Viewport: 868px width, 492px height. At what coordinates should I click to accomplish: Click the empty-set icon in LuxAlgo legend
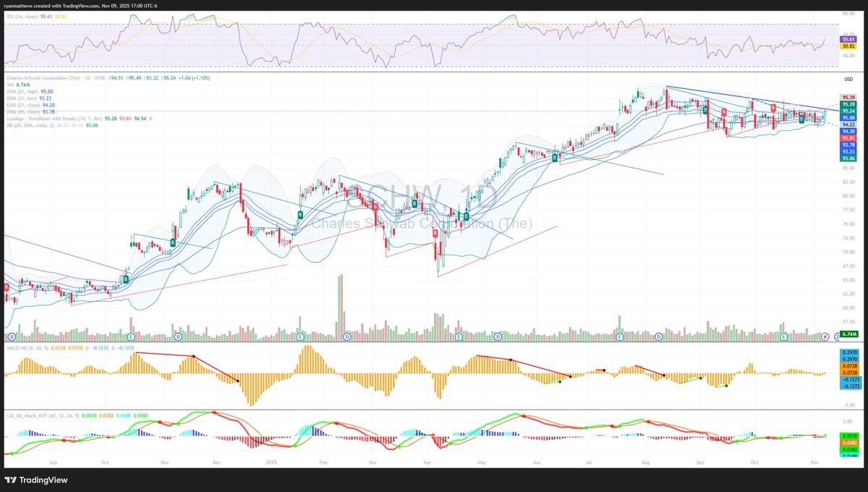point(150,118)
